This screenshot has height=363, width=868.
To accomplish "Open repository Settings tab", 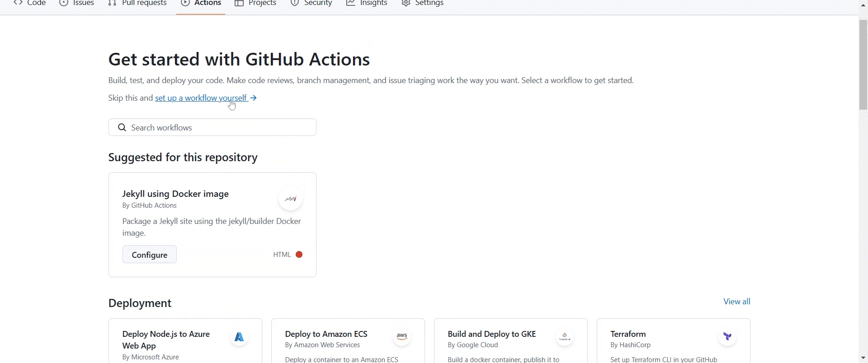I will tap(423, 3).
